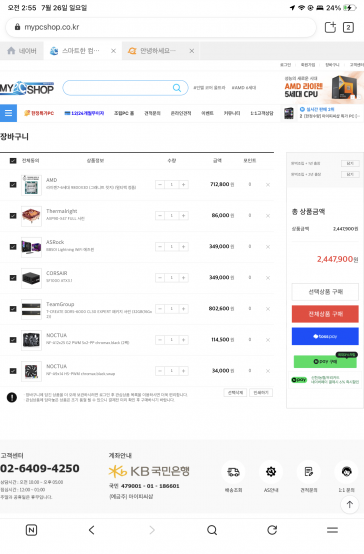This screenshot has width=364, height=554.
Task: Open new tab with the plus tab icon
Action: click(x=330, y=27)
